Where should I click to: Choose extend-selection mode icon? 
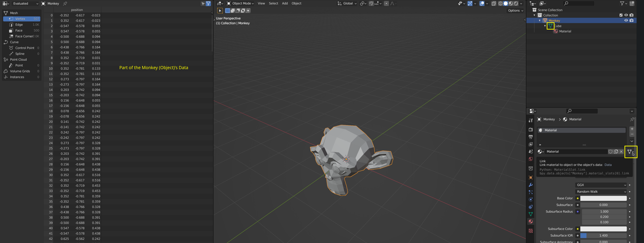233,10
